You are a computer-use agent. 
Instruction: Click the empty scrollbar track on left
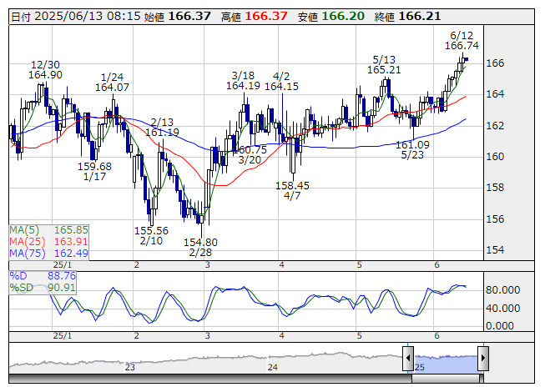[x=210, y=379]
